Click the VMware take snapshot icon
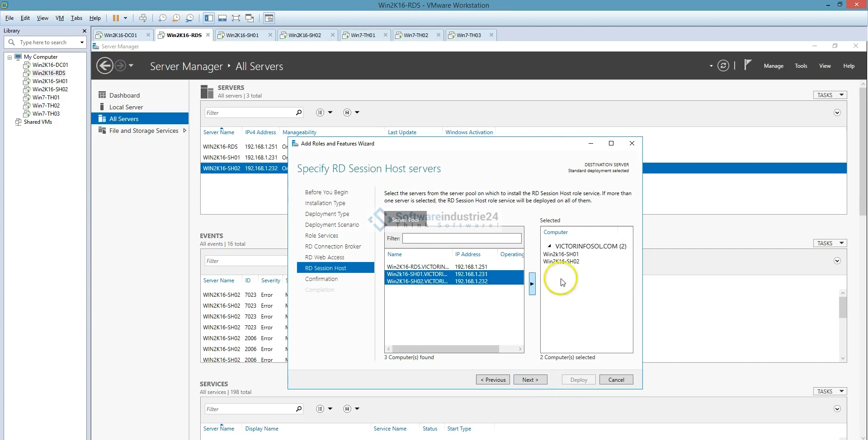 pyautogui.click(x=162, y=18)
